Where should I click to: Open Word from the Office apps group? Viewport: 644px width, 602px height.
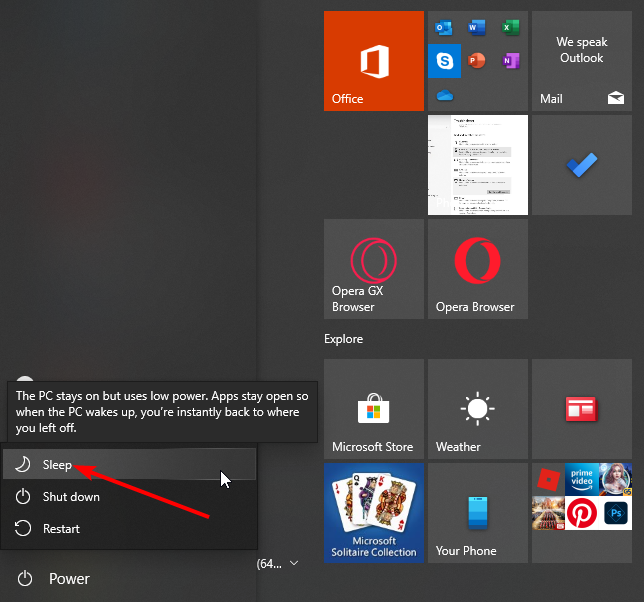[x=477, y=28]
